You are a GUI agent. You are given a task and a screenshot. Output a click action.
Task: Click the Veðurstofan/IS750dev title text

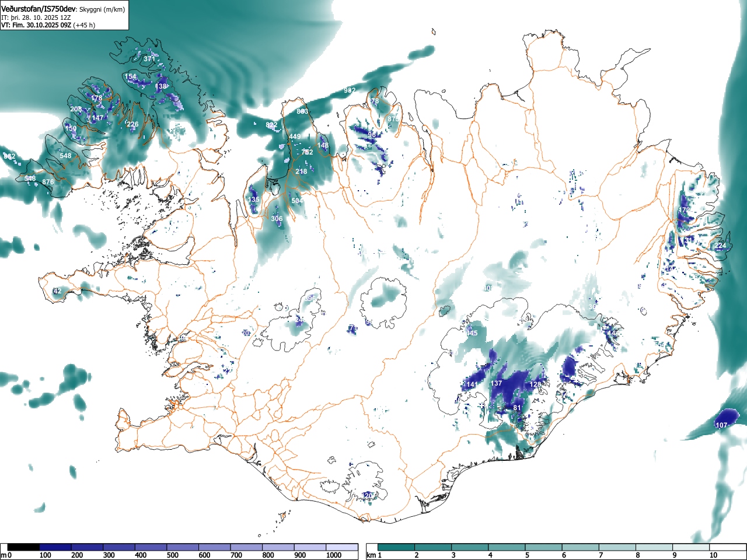[39, 8]
